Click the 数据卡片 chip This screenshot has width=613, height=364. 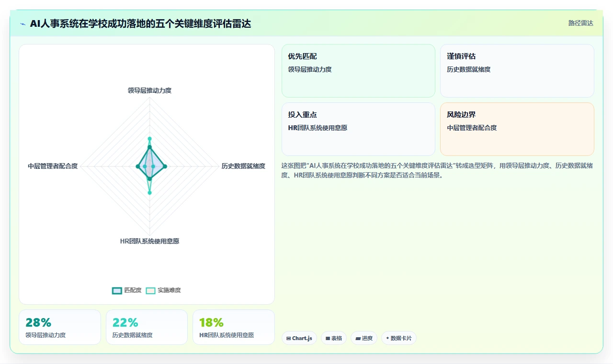(399, 338)
